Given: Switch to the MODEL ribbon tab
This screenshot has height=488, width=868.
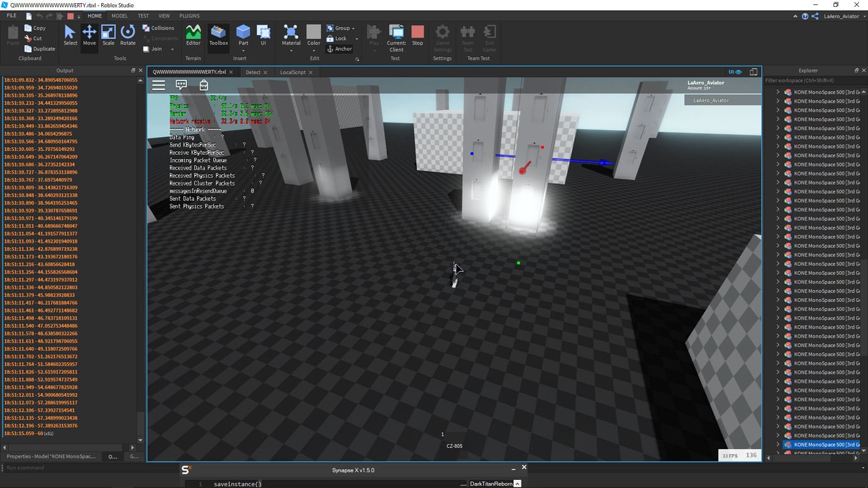Looking at the screenshot, I should pos(120,16).
